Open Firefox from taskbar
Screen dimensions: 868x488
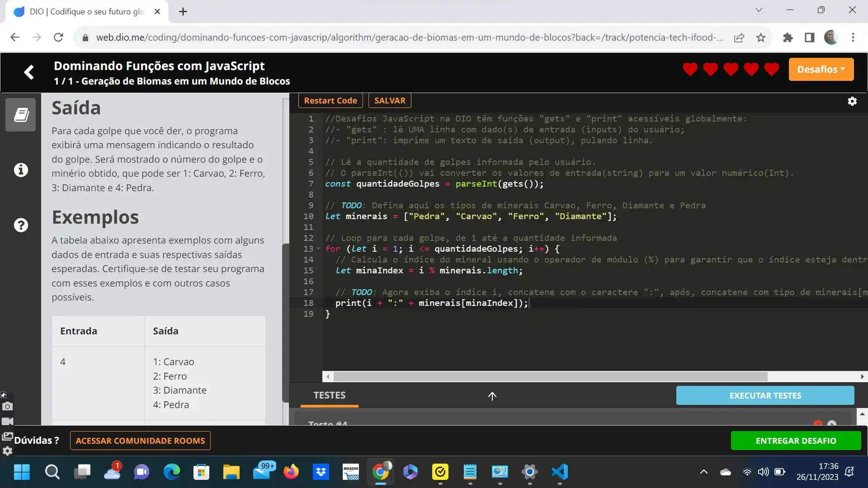click(291, 472)
